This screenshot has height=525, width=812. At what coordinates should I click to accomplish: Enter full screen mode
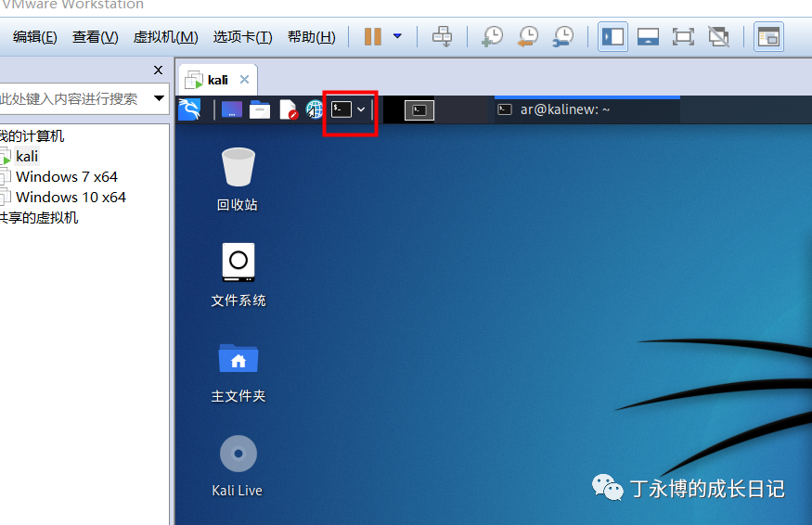coord(683,37)
